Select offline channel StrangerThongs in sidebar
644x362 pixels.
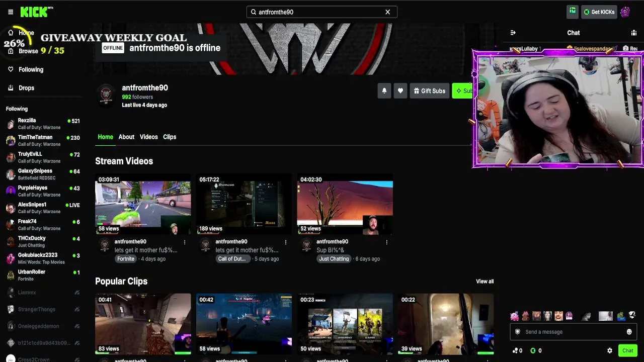point(43,309)
